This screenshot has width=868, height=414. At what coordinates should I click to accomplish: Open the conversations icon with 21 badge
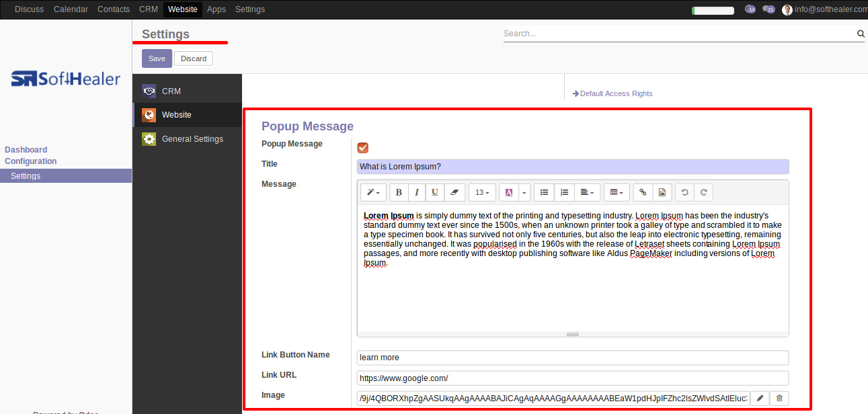(768, 9)
